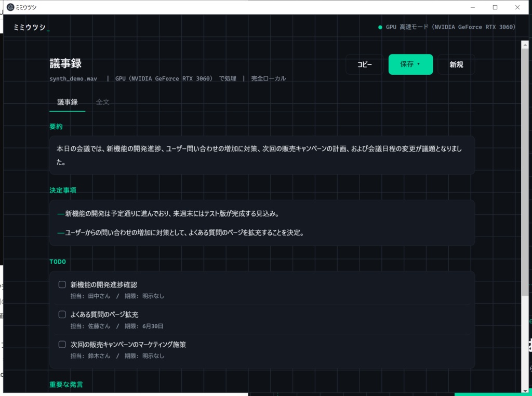Screen dimensions: 532x396
Task: Click the 新機能の開発進捗確認 todo title
Action: tap(104, 284)
